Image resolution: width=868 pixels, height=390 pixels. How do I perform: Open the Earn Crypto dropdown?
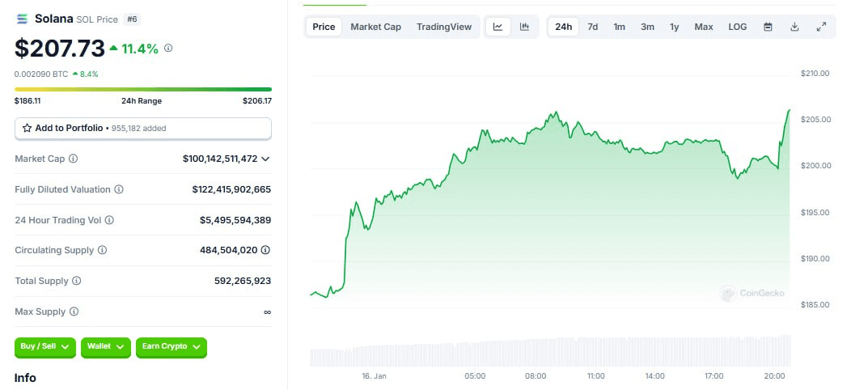tap(171, 347)
